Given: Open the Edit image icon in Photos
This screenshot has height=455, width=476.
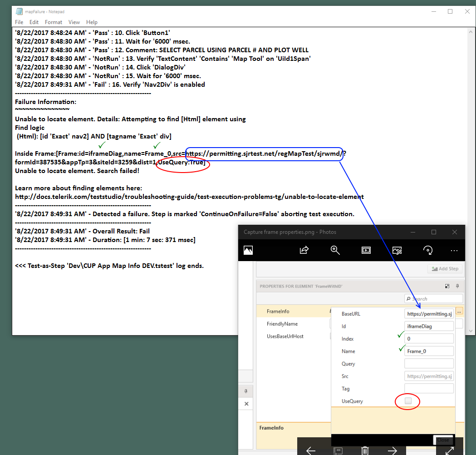Looking at the screenshot, I should point(397,250).
